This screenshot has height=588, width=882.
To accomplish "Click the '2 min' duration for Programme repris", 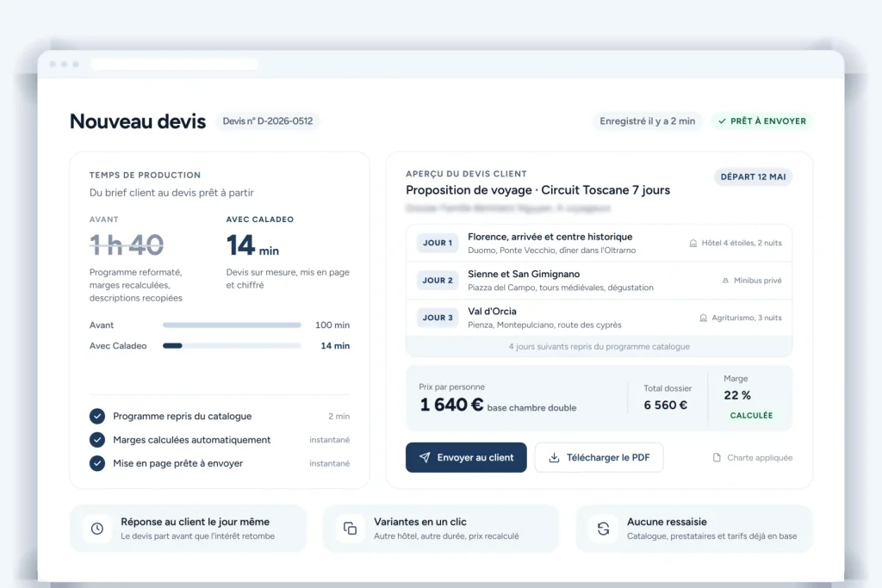I will [x=339, y=416].
